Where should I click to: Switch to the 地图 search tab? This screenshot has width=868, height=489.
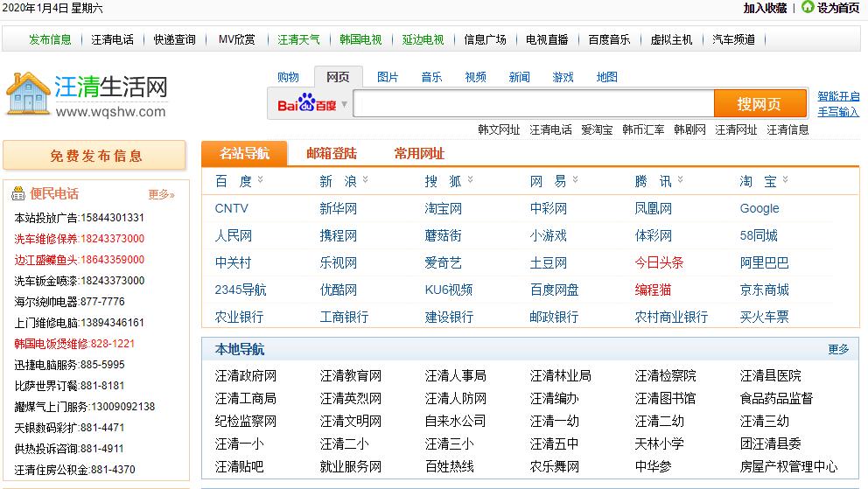coord(606,77)
